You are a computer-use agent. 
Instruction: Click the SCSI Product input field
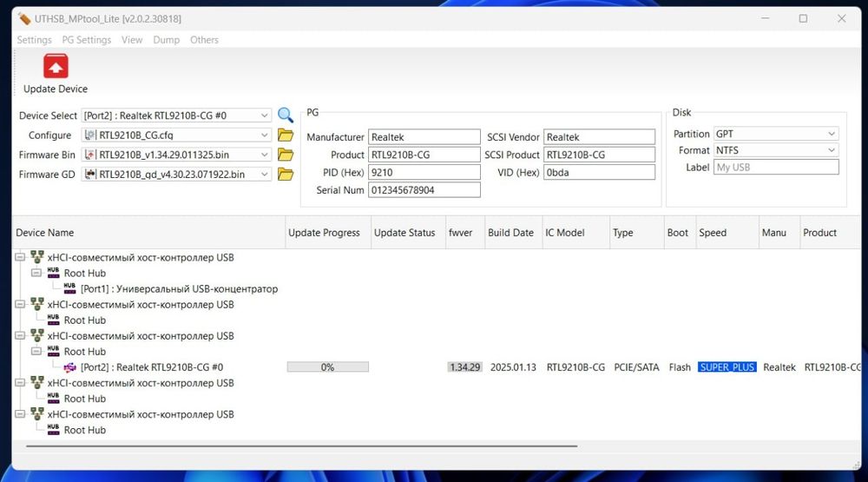tap(599, 155)
